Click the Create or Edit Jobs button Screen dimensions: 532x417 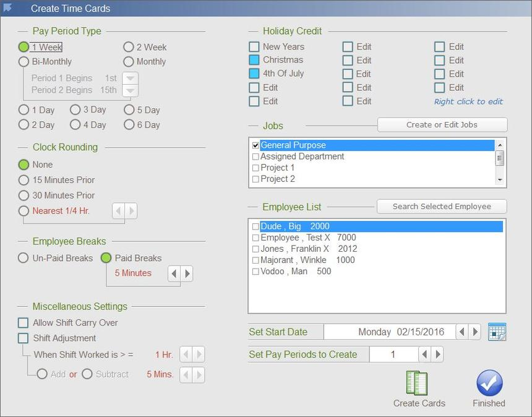pyautogui.click(x=442, y=125)
